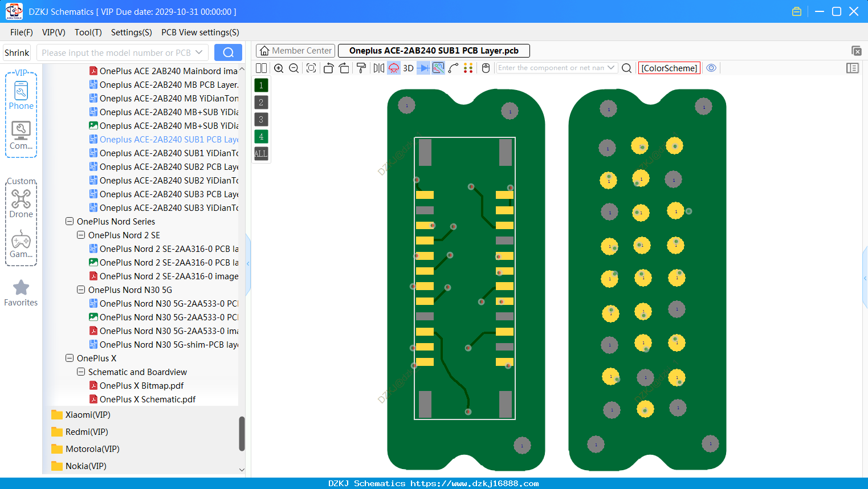Collapse the OnePlus X tree node

click(70, 358)
